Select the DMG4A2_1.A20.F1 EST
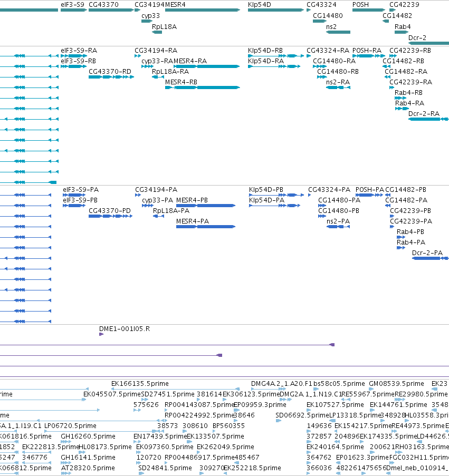This screenshot has width=449, height=476. pos(269,389)
